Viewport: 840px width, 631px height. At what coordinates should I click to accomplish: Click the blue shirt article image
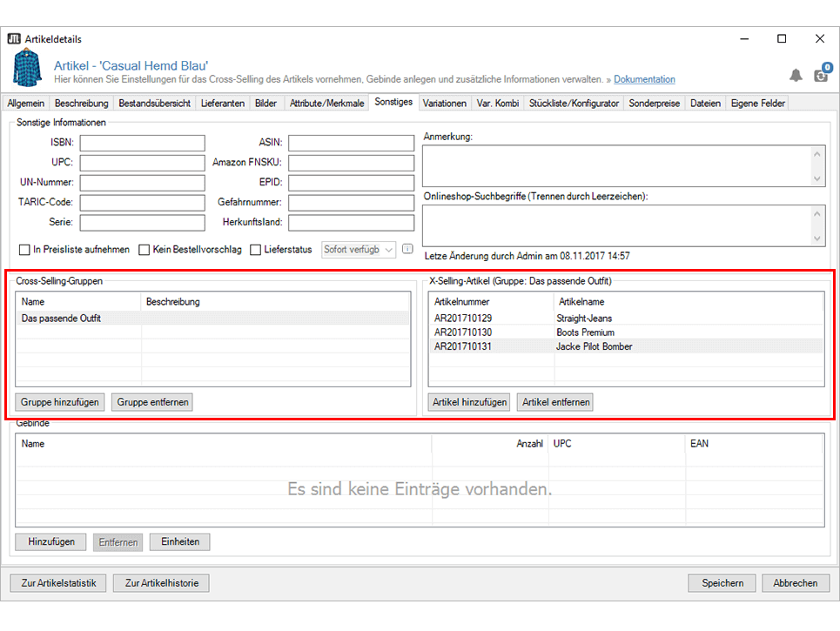tap(27, 70)
